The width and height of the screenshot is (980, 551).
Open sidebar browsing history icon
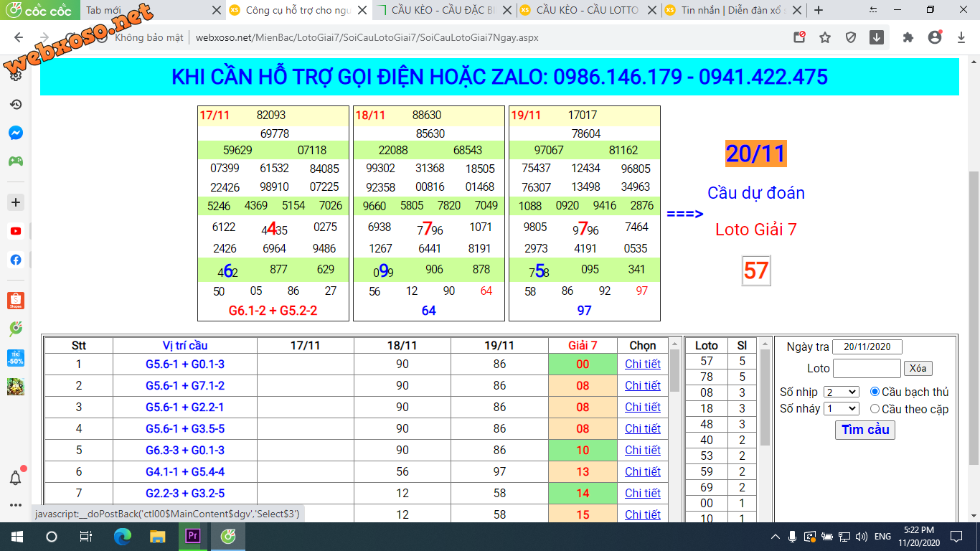(15, 104)
